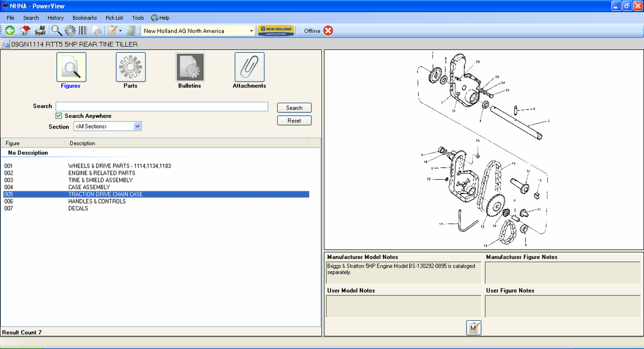Click the Manufacturer Figure Notes box

[562, 272]
